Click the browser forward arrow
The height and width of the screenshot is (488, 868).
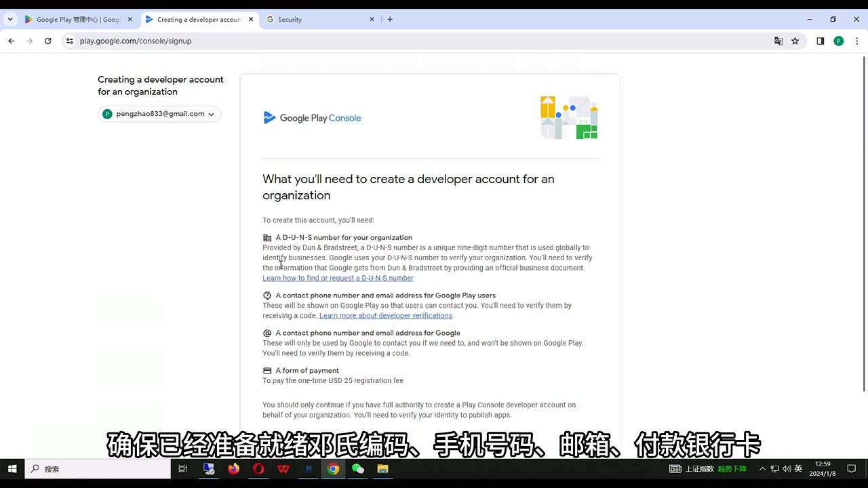click(29, 41)
